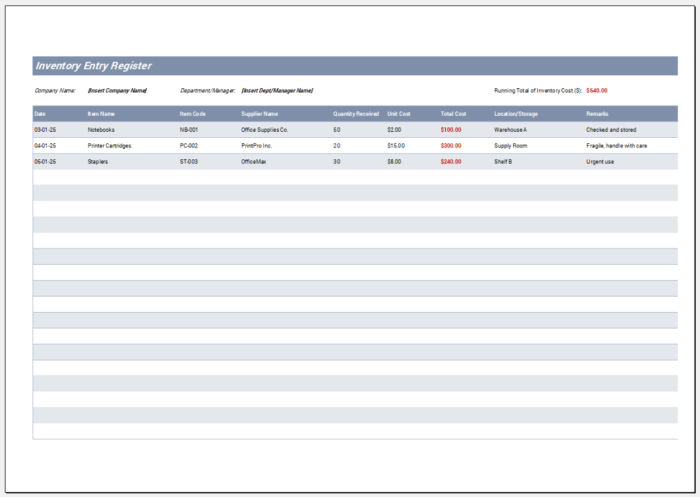The height and width of the screenshot is (497, 700).
Task: Select total cost $300.00
Action: click(x=451, y=146)
